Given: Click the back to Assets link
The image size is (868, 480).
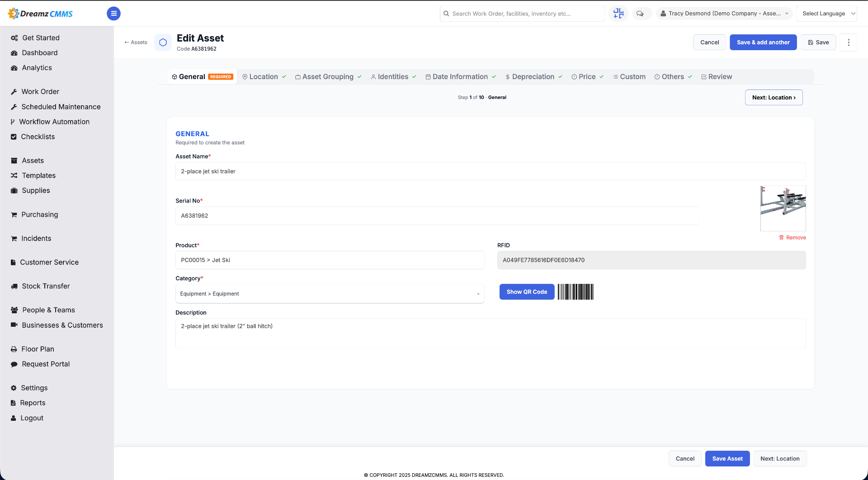Looking at the screenshot, I should [x=136, y=42].
